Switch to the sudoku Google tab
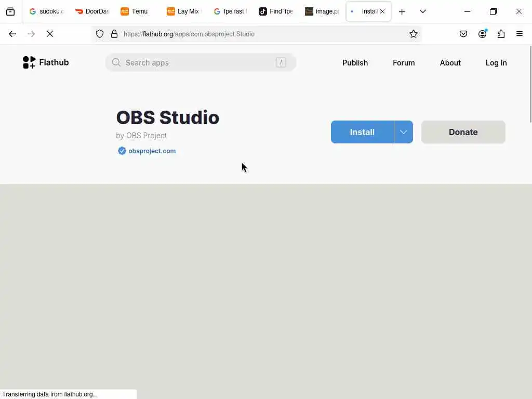Screen dimensions: 532x399 click(46, 11)
